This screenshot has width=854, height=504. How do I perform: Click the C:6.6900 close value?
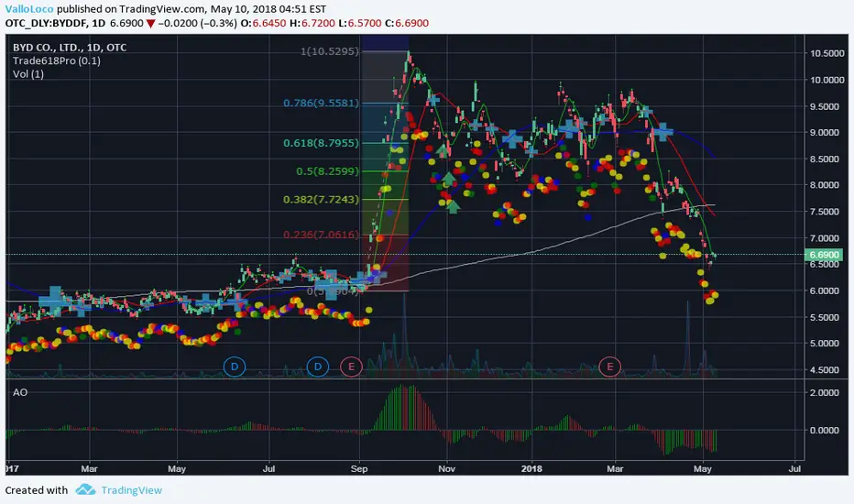pos(406,24)
